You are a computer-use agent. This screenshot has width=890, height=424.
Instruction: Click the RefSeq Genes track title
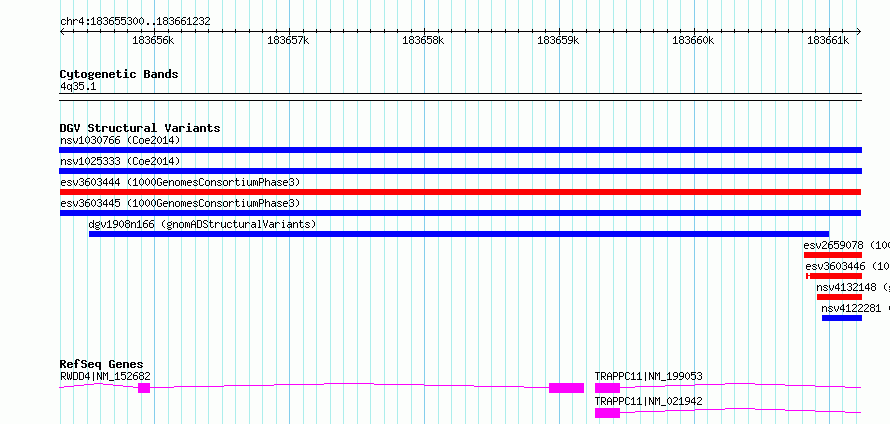click(x=102, y=364)
